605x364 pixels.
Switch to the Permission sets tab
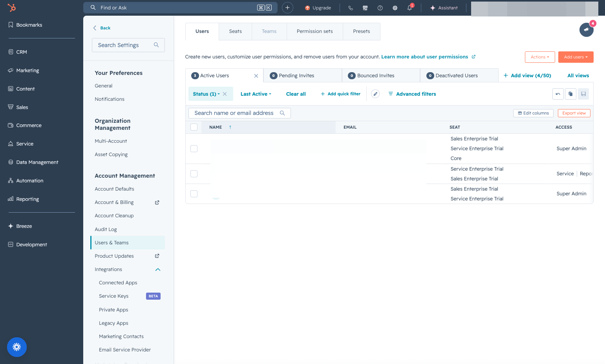(315, 31)
